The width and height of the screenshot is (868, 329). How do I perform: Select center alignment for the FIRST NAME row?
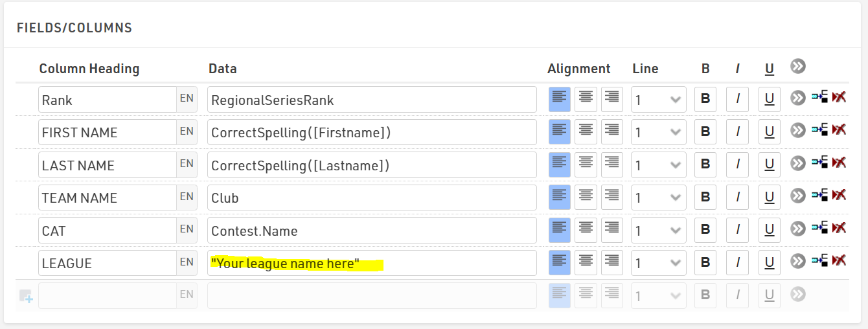click(586, 131)
